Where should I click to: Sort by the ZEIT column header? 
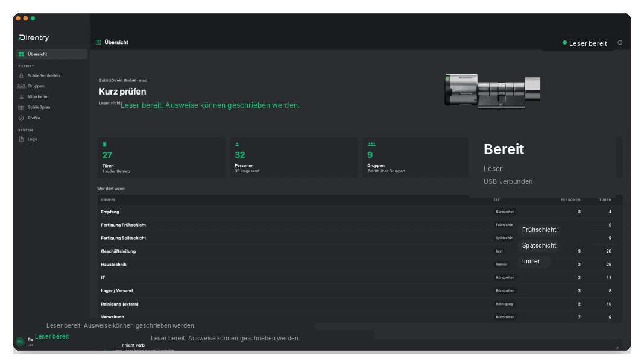(x=497, y=200)
